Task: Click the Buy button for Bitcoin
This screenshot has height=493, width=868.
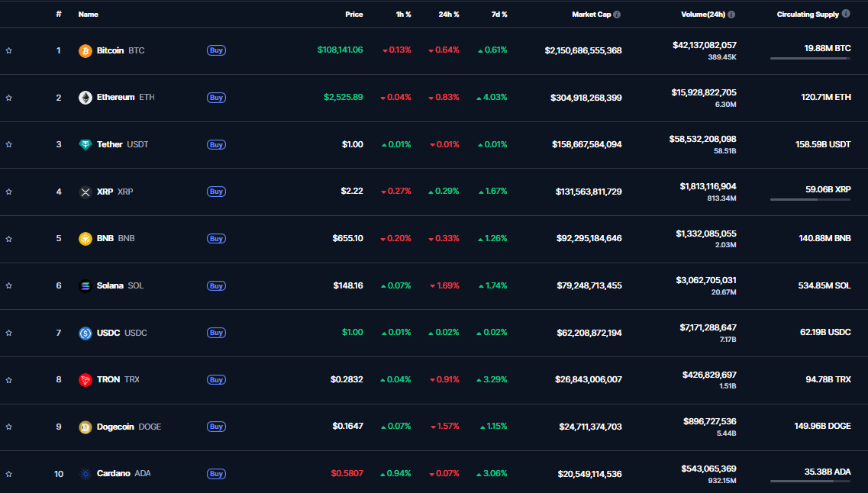Action: click(x=217, y=50)
